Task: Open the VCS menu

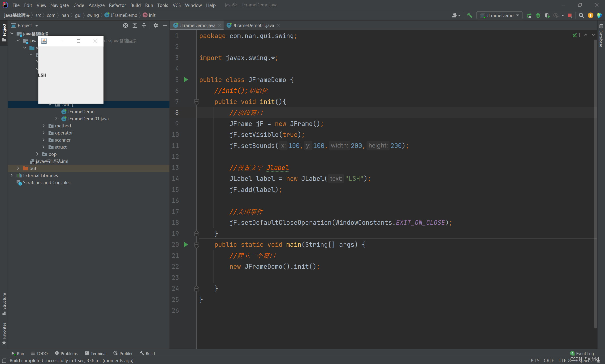Action: point(177,5)
